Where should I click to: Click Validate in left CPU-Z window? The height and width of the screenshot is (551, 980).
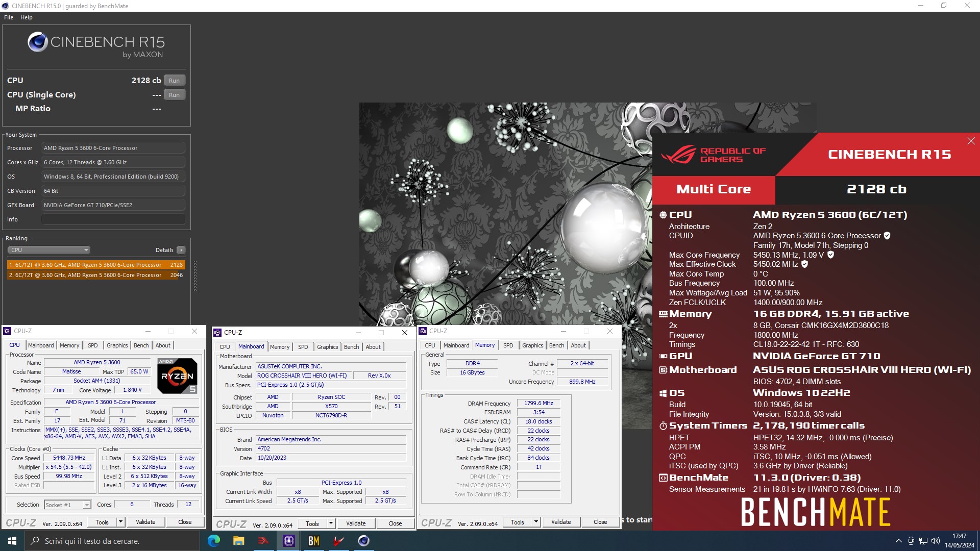[x=145, y=522]
